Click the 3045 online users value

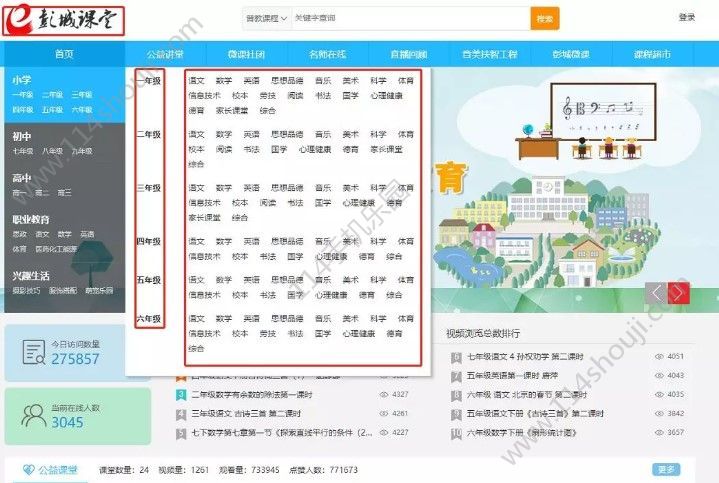(x=67, y=422)
